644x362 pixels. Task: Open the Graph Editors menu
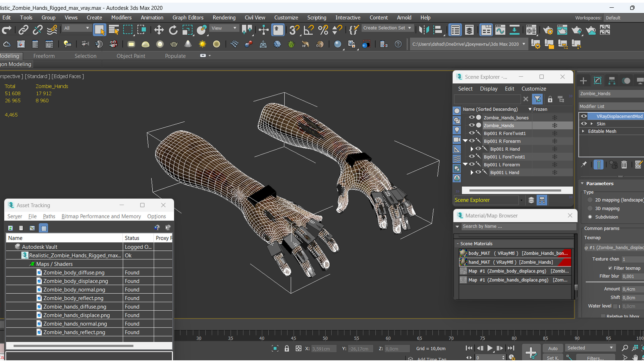[x=188, y=17]
